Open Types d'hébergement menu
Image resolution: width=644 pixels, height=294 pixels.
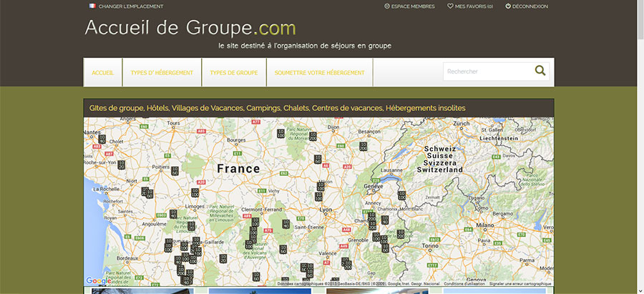[162, 73]
